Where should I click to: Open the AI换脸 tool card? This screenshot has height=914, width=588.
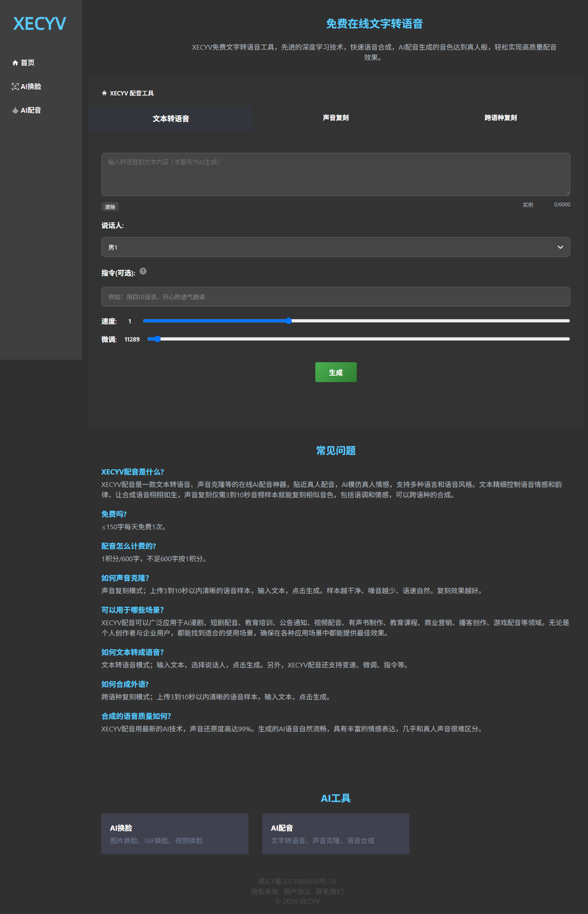pos(175,834)
